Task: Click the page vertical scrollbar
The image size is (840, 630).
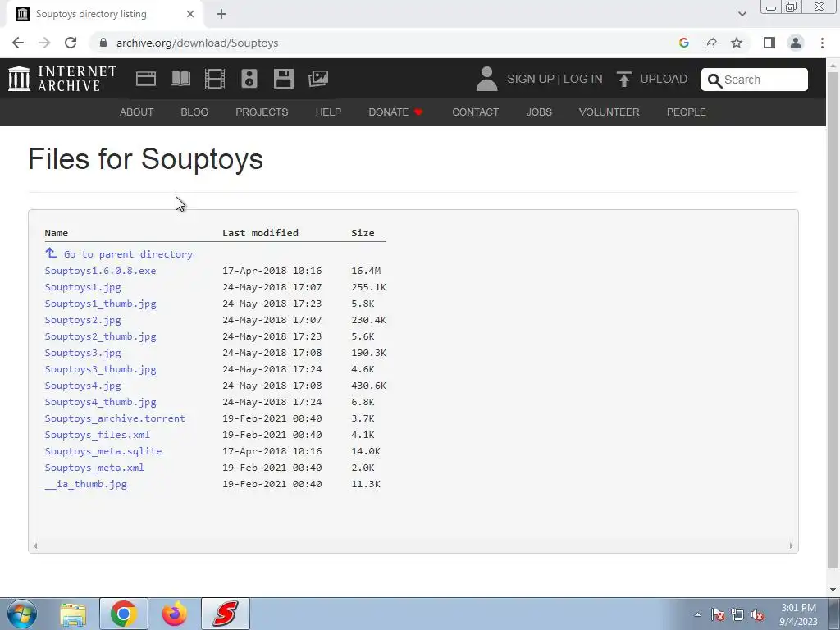Action: (833, 322)
